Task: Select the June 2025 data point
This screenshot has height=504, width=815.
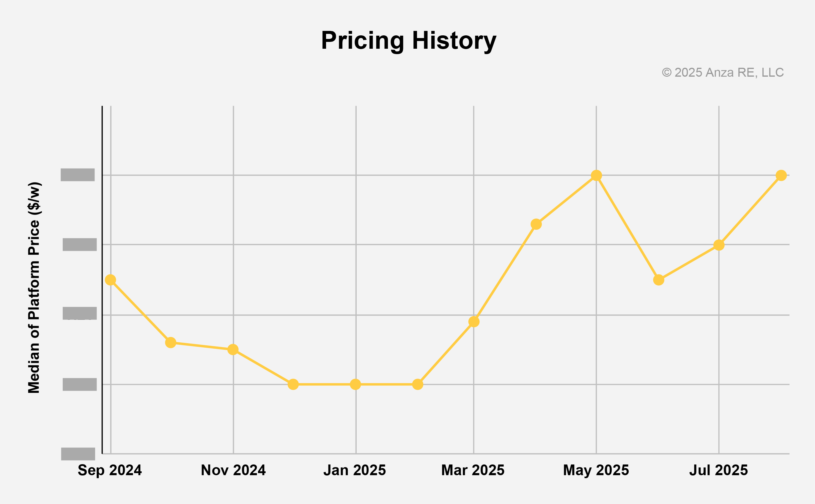Action: (x=659, y=280)
